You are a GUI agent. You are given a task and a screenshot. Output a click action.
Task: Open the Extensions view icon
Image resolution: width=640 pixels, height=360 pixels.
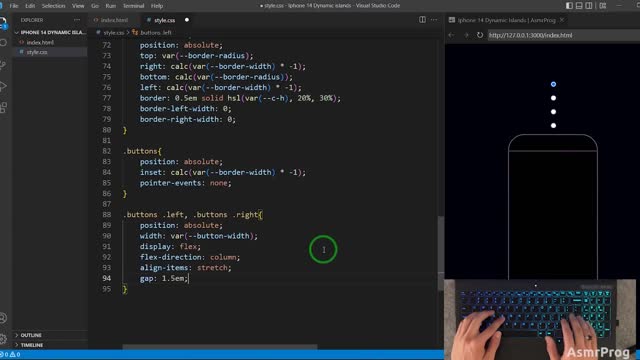point(3,108)
